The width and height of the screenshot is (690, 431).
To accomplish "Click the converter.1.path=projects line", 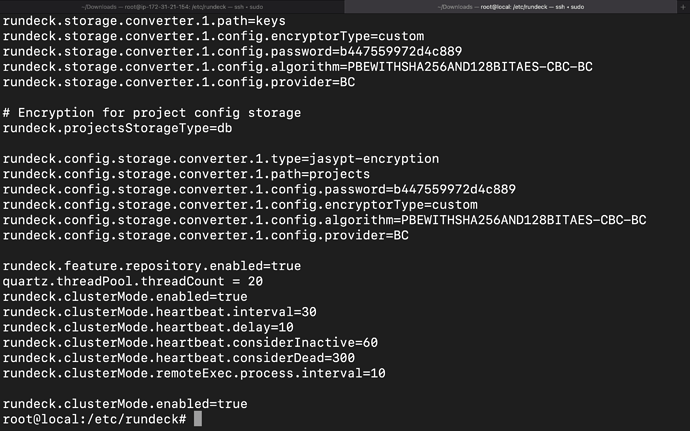I will coord(186,174).
